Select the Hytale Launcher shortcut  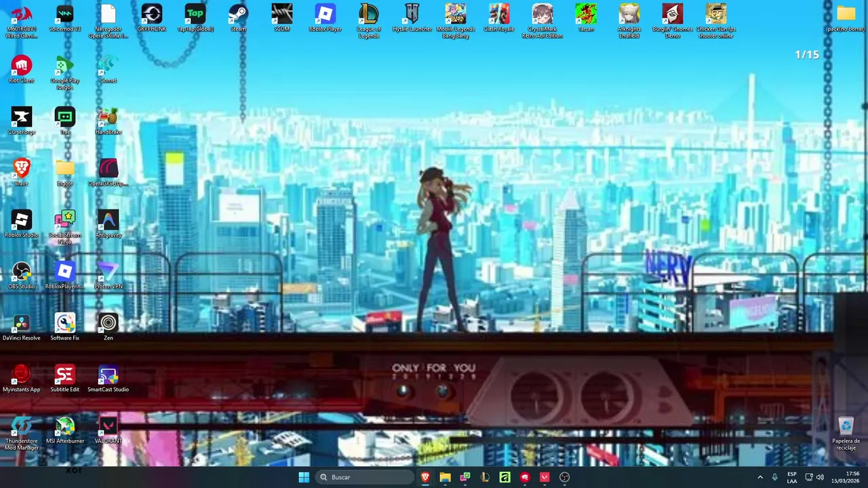412,19
